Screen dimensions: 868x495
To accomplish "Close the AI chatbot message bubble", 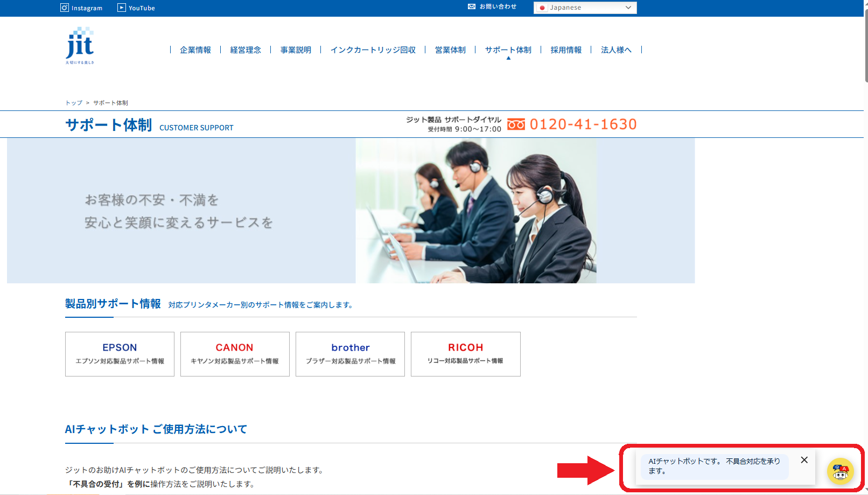I will (x=804, y=460).
